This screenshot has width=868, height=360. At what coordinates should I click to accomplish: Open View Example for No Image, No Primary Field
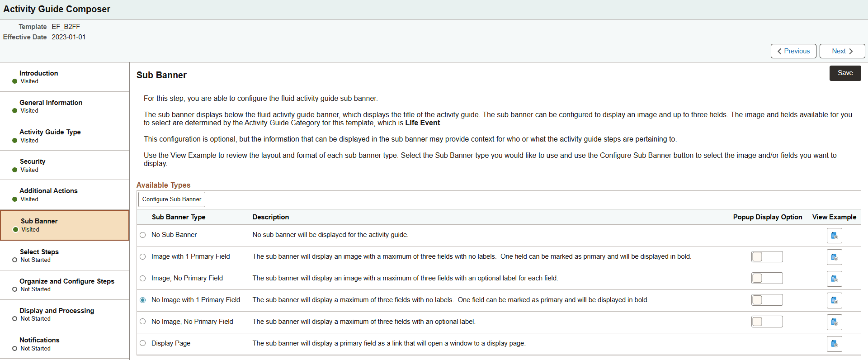point(834,322)
